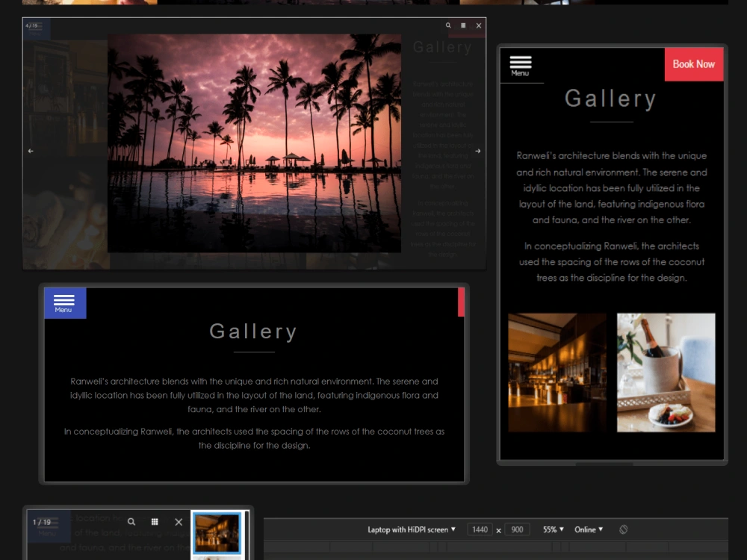Open the Online throttling dropdown

(589, 529)
